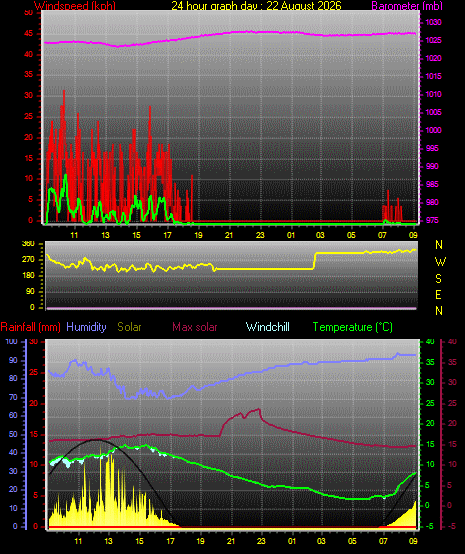The width and height of the screenshot is (465, 554).
Task: Click the Windspeed (kph) axis title
Action: (x=75, y=6)
